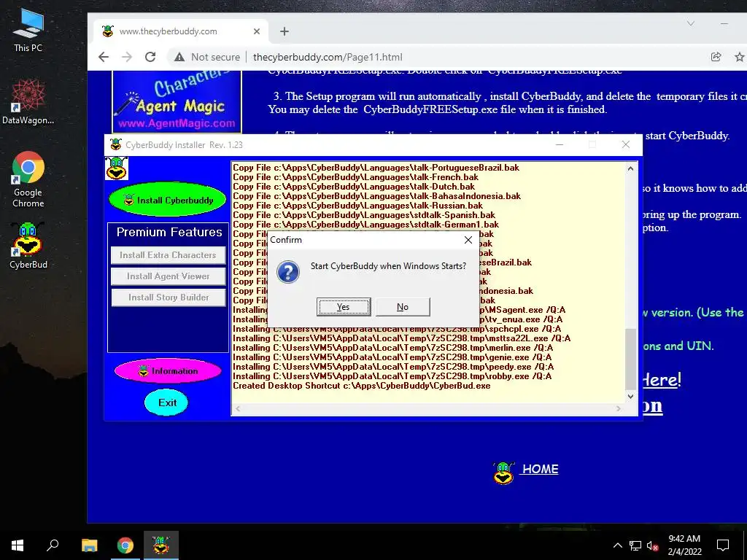
Task: Click Install Agent Viewer
Action: tap(168, 276)
